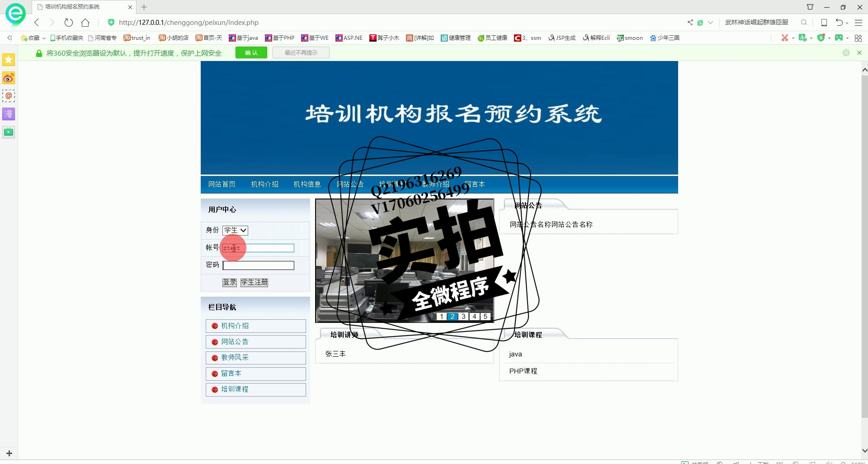Viewport: 868px width, 464px height.
Task: Open the video icon in sidebar
Action: coord(9,132)
